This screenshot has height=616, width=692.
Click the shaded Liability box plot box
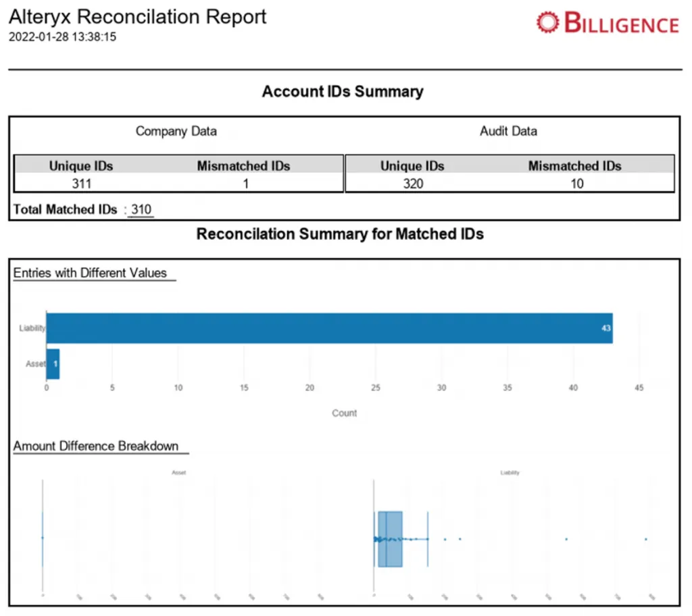pyautogui.click(x=390, y=539)
